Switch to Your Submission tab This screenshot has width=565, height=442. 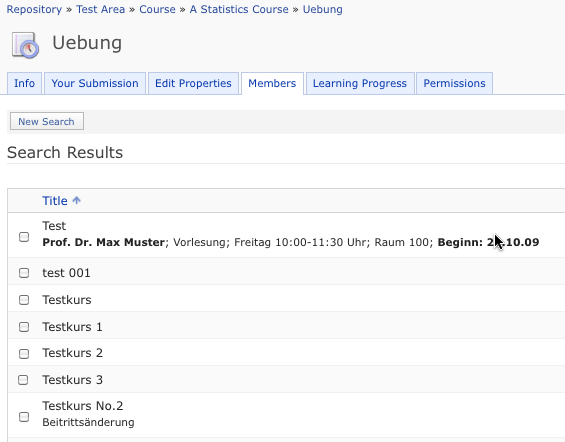[x=95, y=83]
